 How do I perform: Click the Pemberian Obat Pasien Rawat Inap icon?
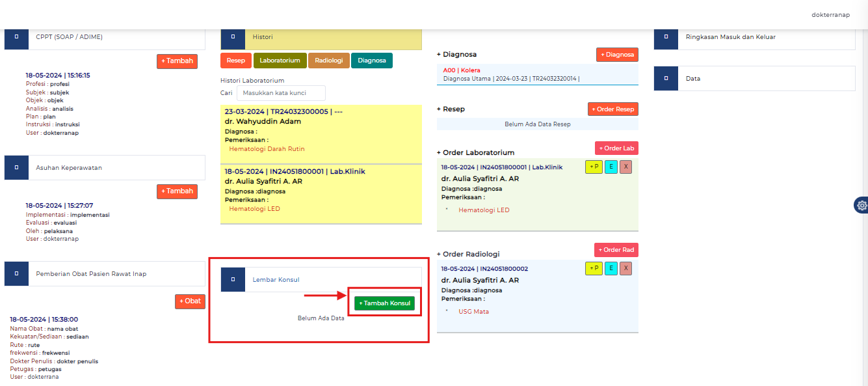coord(16,274)
